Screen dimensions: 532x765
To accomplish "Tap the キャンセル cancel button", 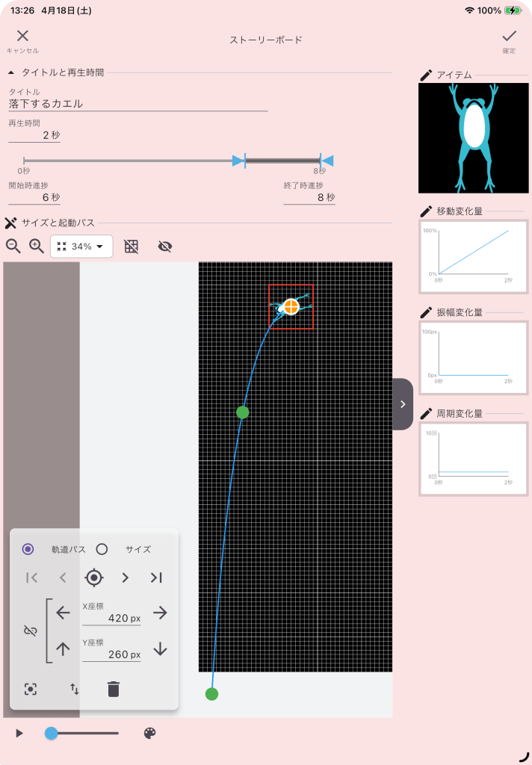I will pos(22,40).
